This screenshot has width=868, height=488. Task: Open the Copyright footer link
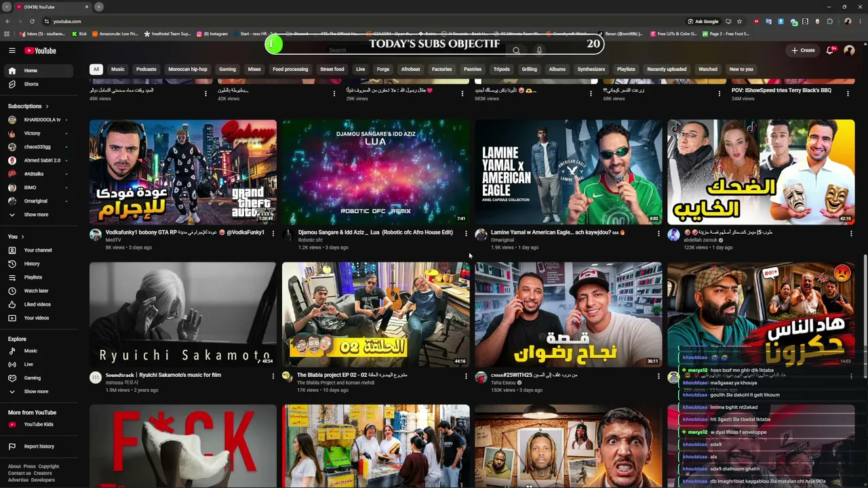pos(48,466)
